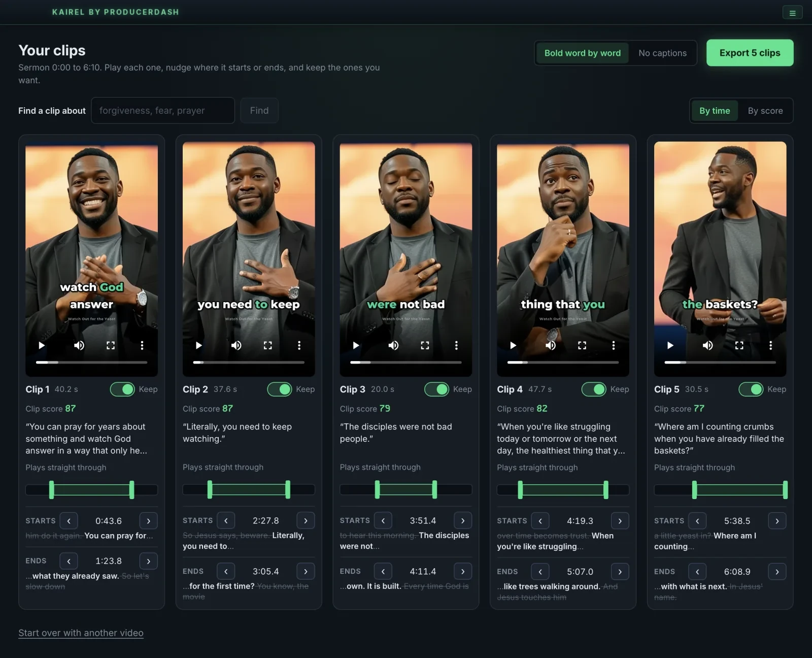This screenshot has height=658, width=812.
Task: Sort clips By time
Action: coord(715,111)
